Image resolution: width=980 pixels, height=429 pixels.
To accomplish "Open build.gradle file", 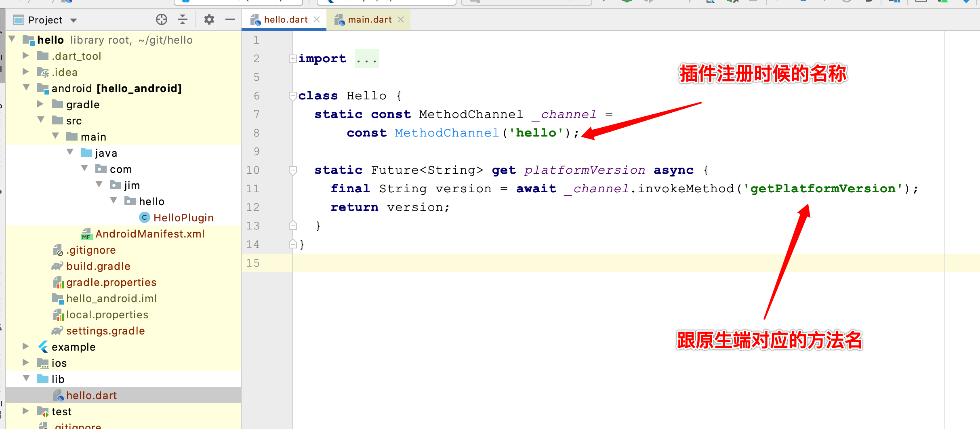I will pos(98,266).
